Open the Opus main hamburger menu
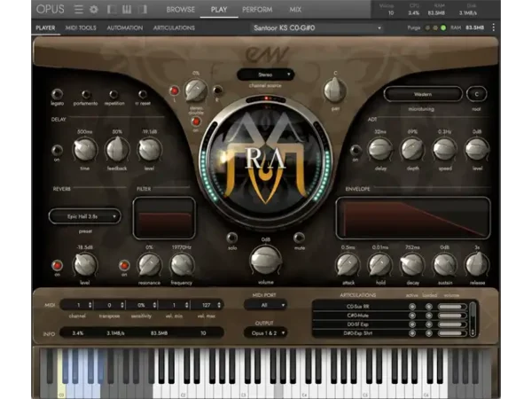Viewport: 532px width, 399px height. [78, 10]
